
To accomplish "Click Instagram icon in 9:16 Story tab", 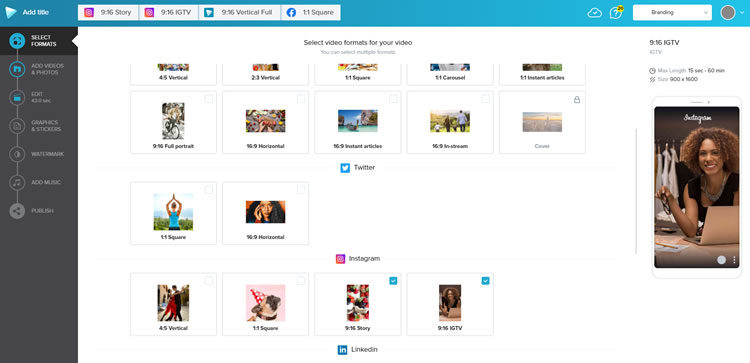I will pyautogui.click(x=89, y=12).
